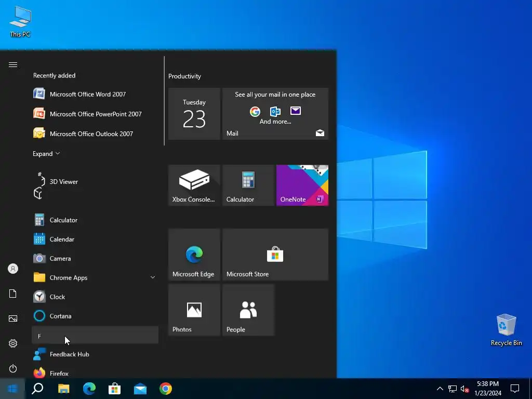Open the Clock app
This screenshot has width=532, height=399.
pyautogui.click(x=95, y=297)
